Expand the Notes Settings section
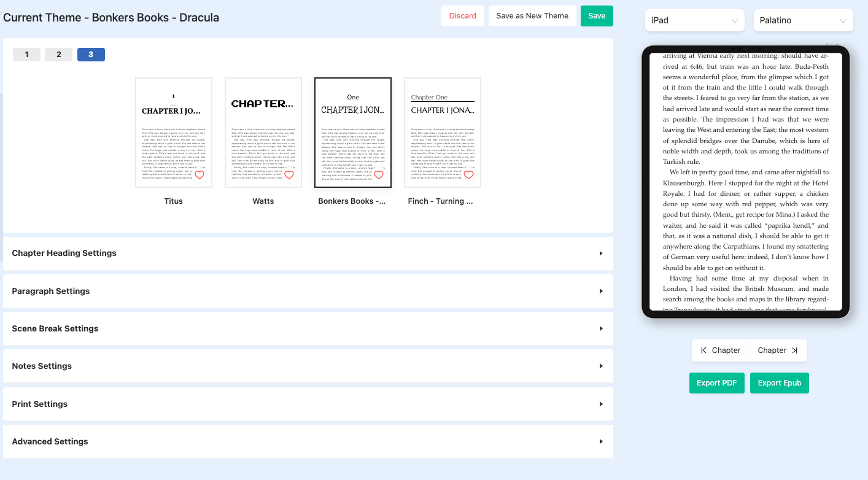This screenshot has height=480, width=868. pos(308,366)
